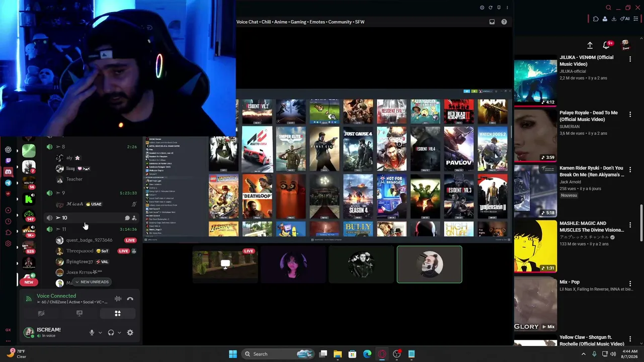Open Discord panel in the browser sidebar
This screenshot has height=362, width=644.
coord(8,172)
